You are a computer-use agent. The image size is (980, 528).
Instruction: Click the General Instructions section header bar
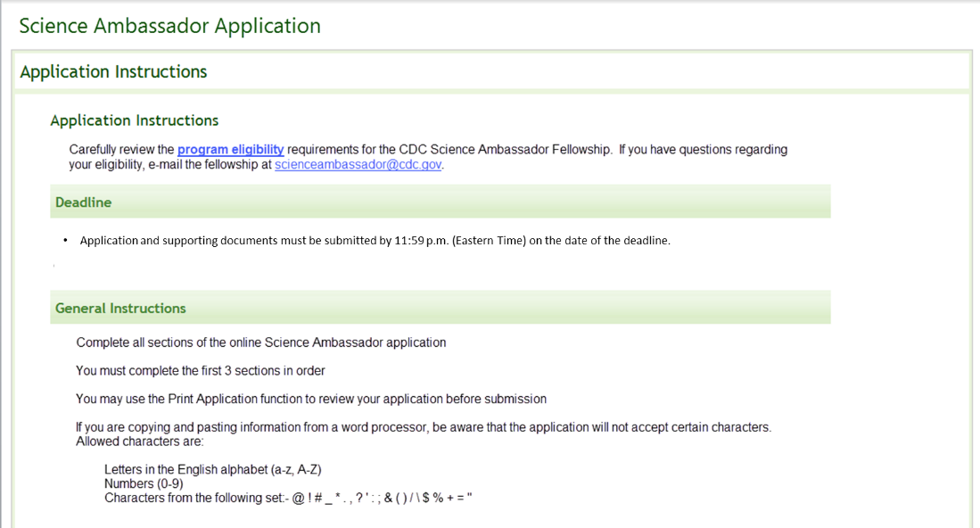pos(441,308)
